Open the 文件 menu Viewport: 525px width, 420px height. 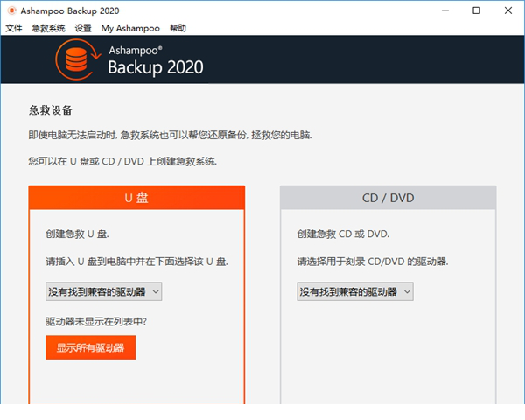14,28
